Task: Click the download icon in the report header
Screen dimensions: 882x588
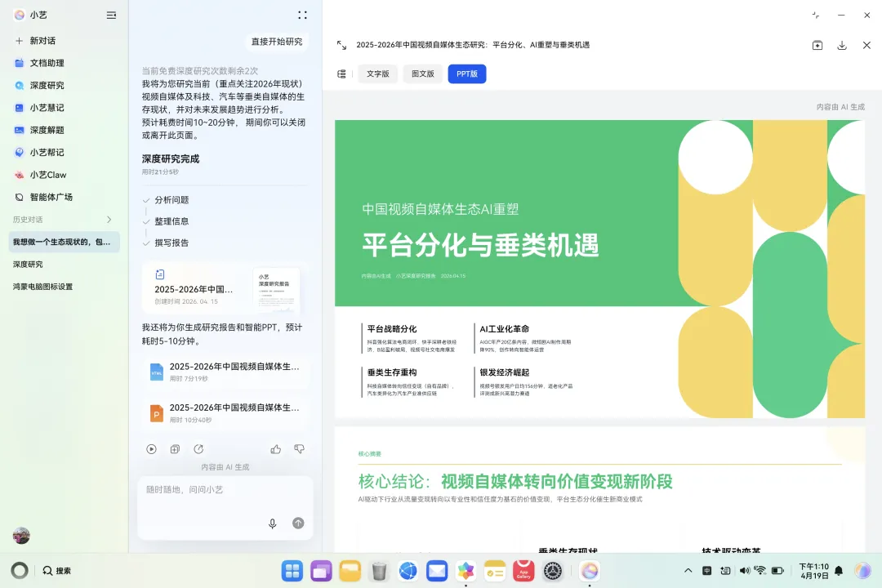Action: tap(842, 46)
